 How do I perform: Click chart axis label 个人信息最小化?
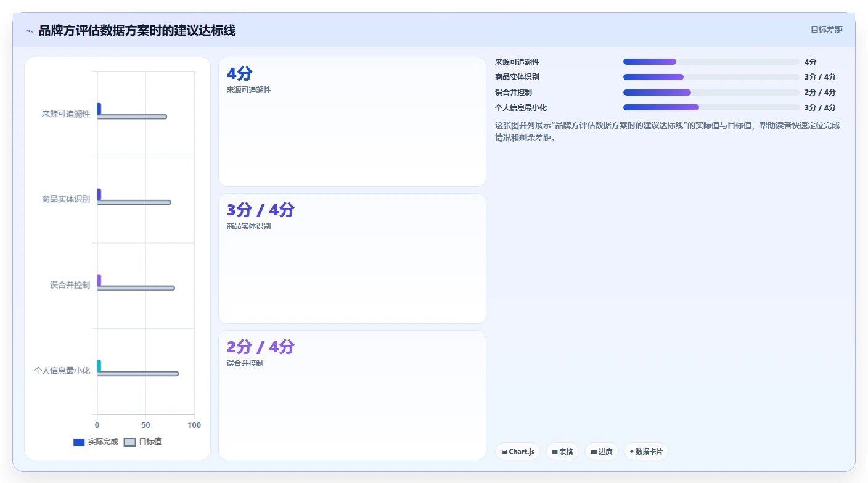[62, 371]
